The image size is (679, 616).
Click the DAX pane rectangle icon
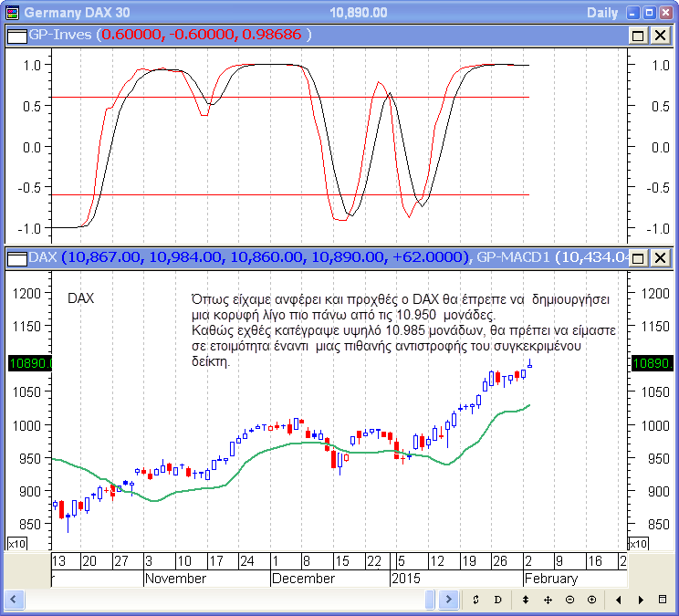click(x=17, y=259)
